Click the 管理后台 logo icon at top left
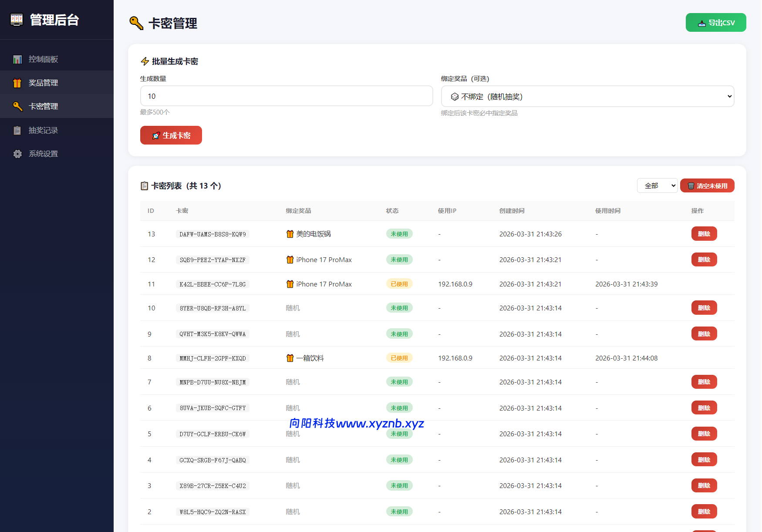 16,20
